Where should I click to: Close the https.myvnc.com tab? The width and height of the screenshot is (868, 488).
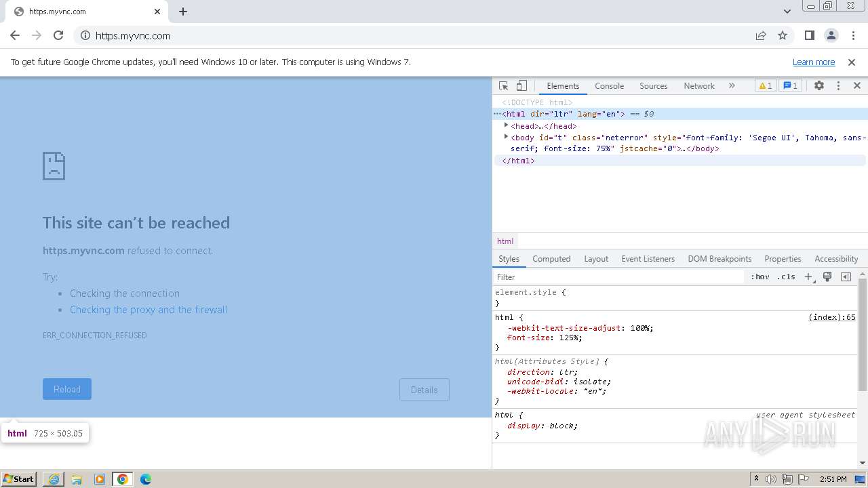pyautogui.click(x=157, y=12)
